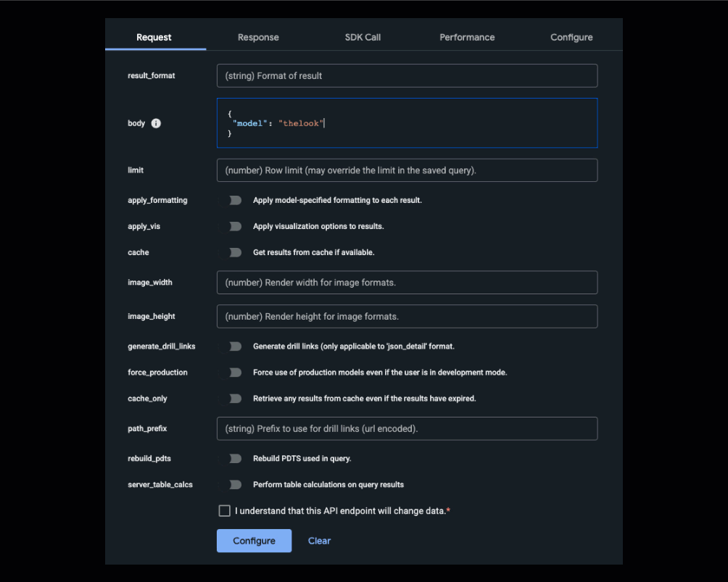Toggle the apply_formatting switch
728x582 pixels.
pos(231,200)
